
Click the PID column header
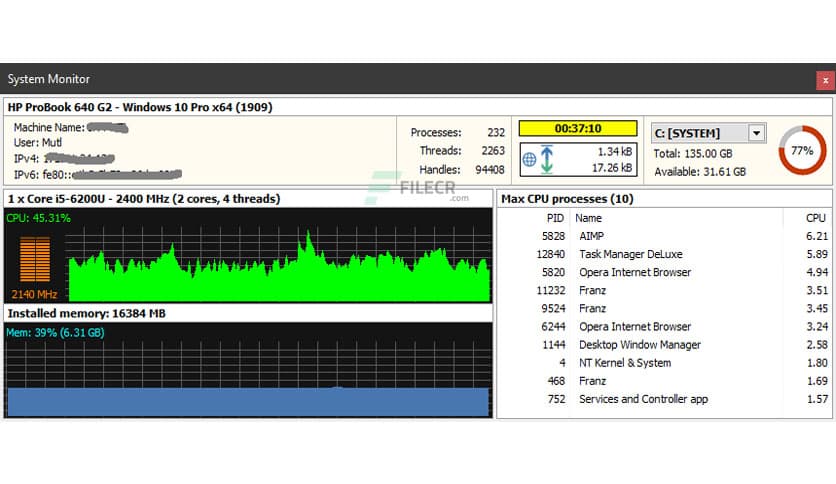pyautogui.click(x=555, y=218)
